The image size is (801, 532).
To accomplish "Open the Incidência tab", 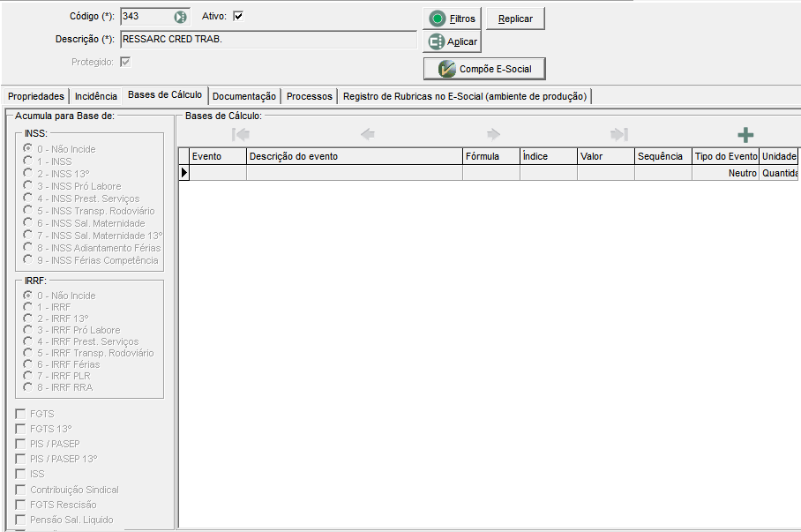I will click(x=96, y=96).
